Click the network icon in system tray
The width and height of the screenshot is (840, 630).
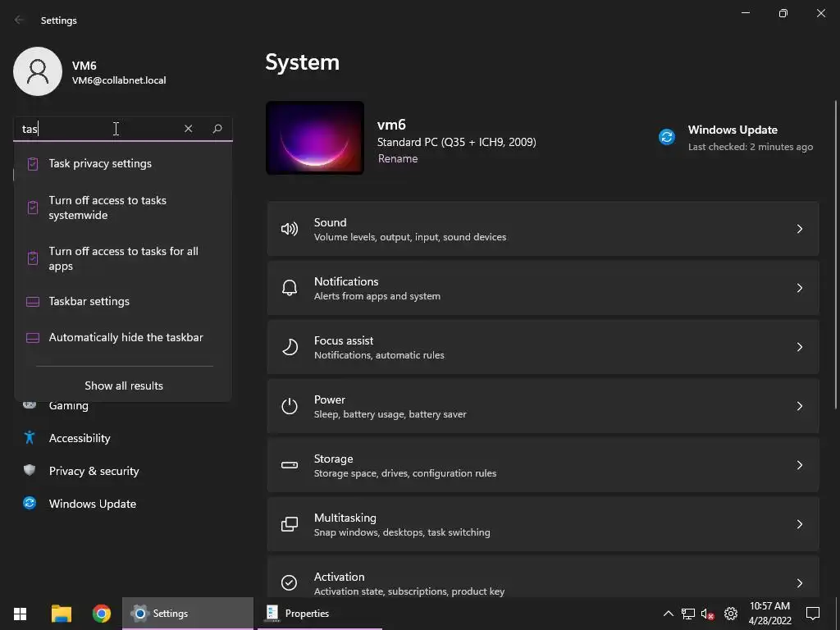pos(688,614)
